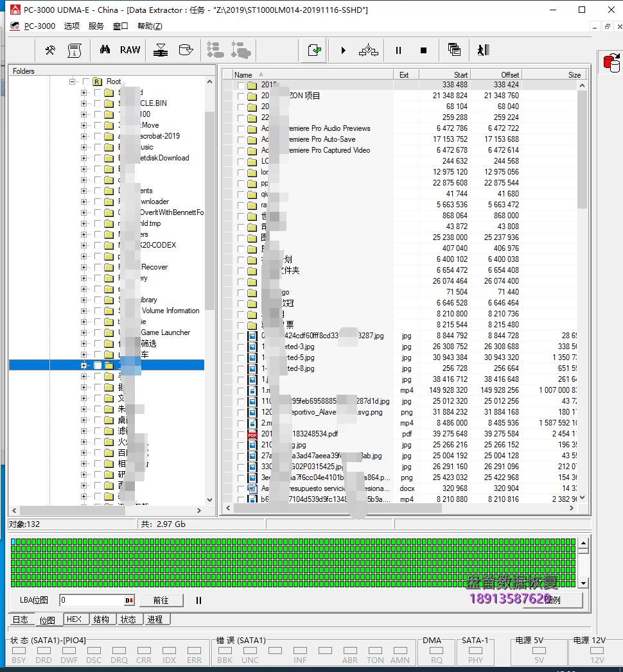This screenshot has width=623, height=672.
Task: Go to LBA with 前往 button
Action: coord(161,600)
